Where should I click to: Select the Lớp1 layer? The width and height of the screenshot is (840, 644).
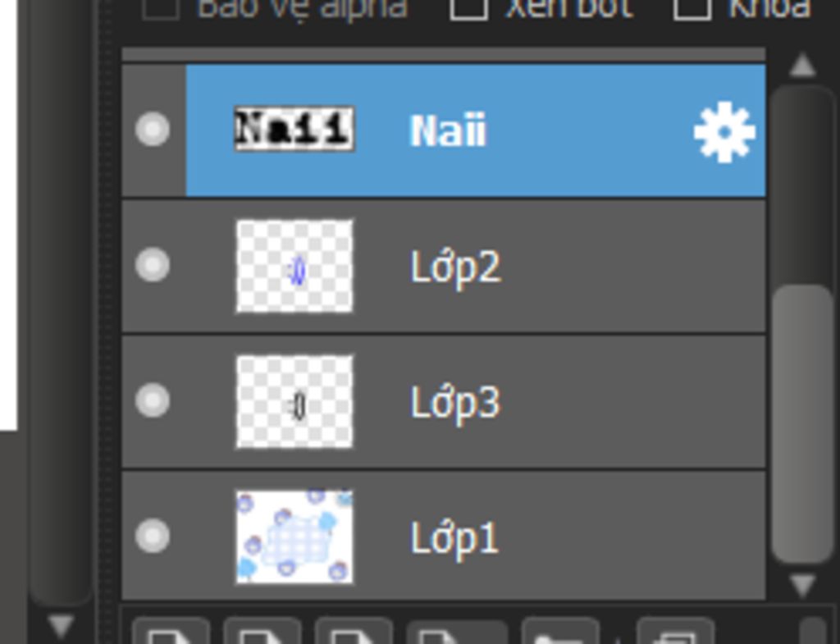pyautogui.click(x=444, y=536)
